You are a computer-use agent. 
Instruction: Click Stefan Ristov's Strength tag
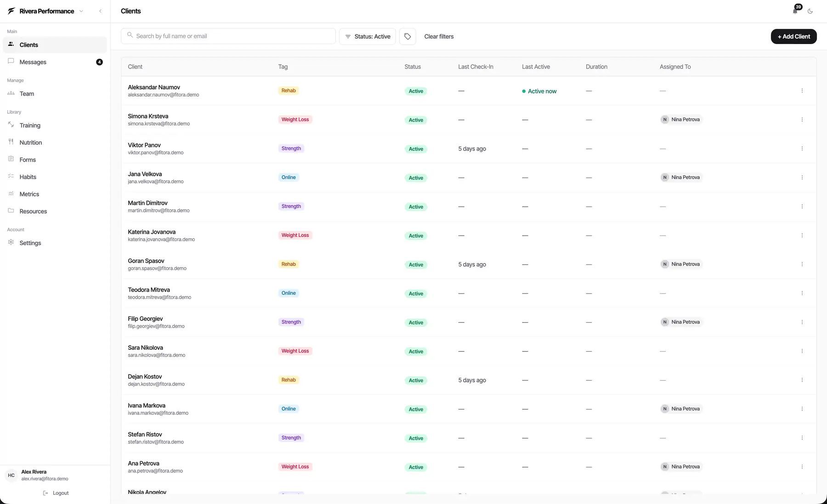point(291,438)
